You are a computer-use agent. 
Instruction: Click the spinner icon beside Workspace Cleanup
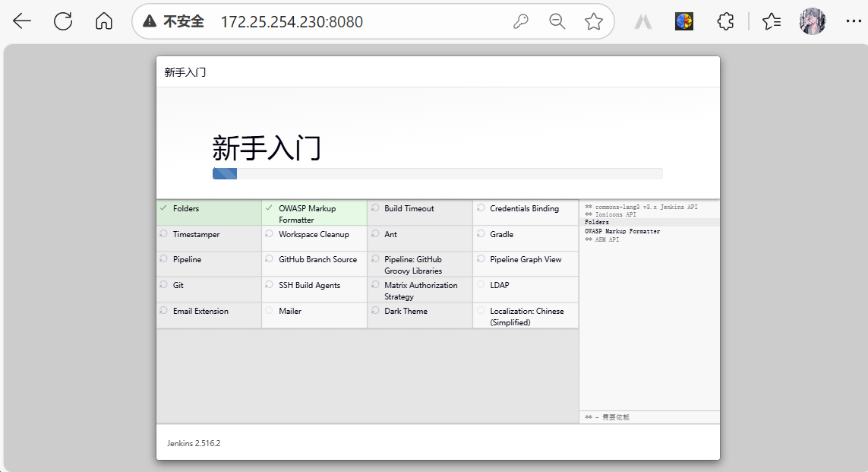269,234
